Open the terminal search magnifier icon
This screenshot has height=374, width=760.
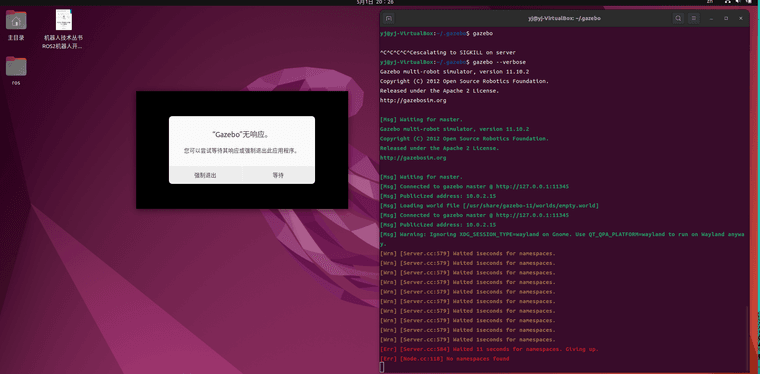coord(678,18)
